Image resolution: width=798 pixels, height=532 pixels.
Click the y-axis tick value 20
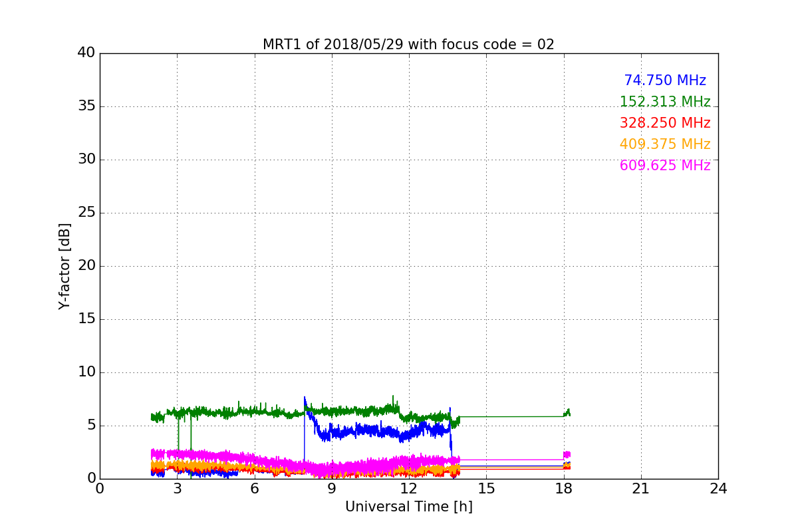click(x=86, y=266)
